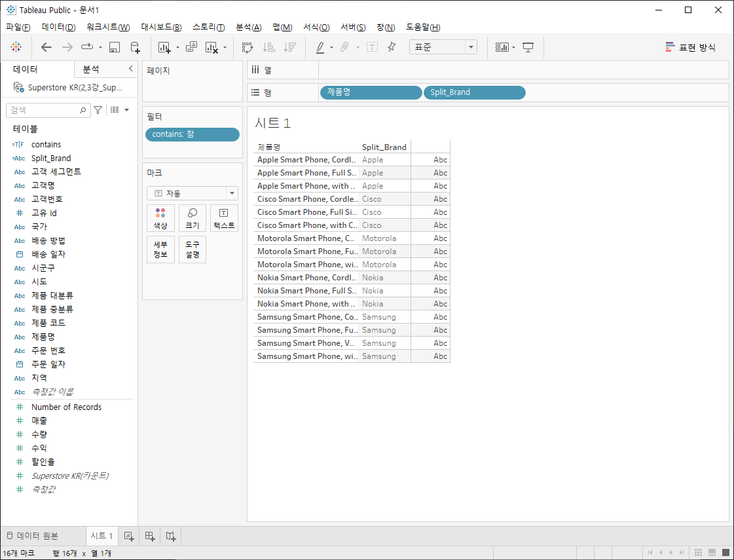Select the 시트 1 sheet tab
Viewport: 734px width, 560px height.
(101, 536)
